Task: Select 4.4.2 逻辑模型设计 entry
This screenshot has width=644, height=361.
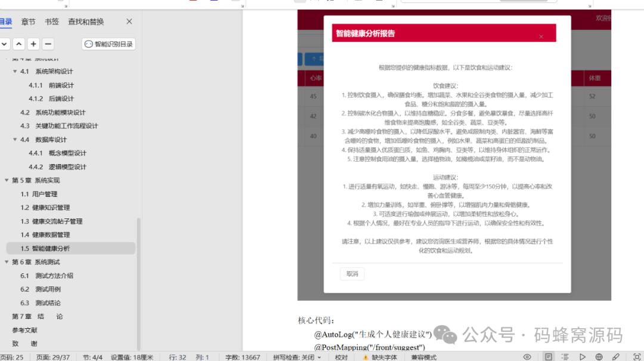Action: click(x=57, y=167)
